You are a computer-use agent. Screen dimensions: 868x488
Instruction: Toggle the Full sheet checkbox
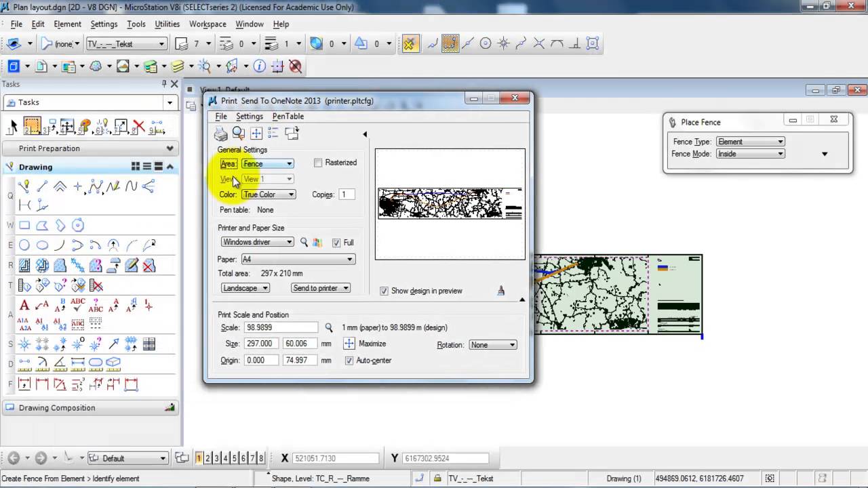(336, 243)
